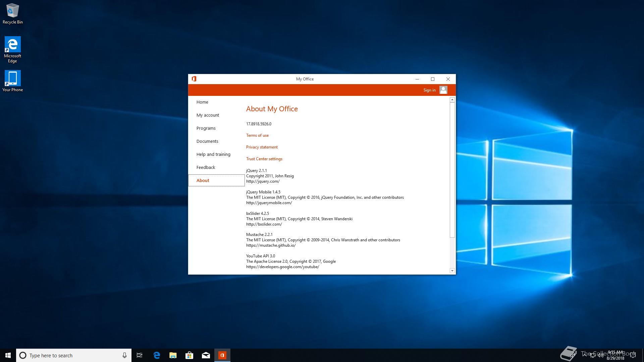Image resolution: width=644 pixels, height=362 pixels.
Task: Click the Mustache 2.2.1 text
Action: 259,235
